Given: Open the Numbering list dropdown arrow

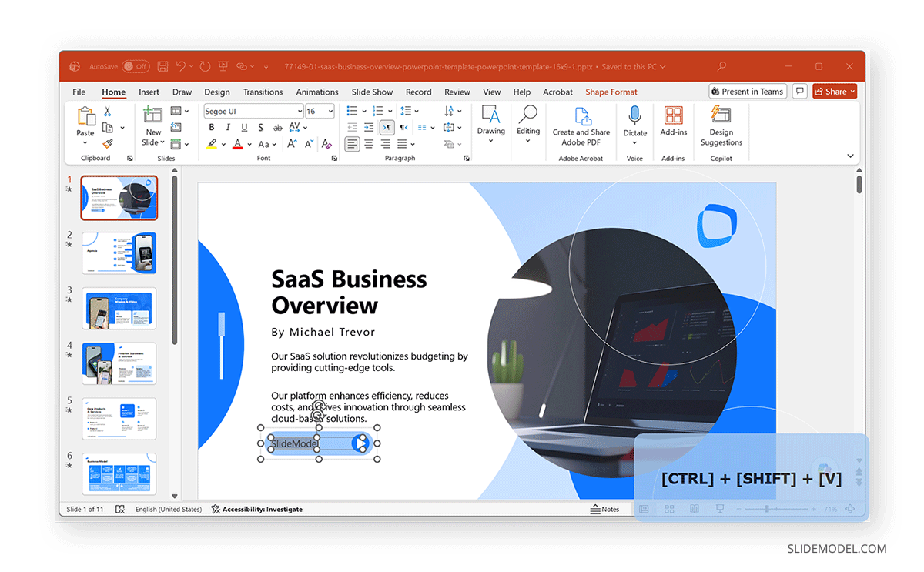Looking at the screenshot, I should (390, 112).
